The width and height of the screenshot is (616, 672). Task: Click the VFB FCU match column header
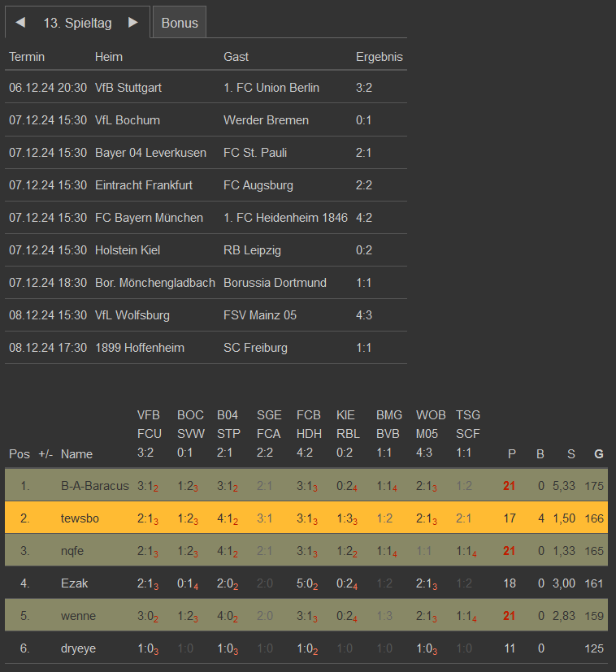coord(149,434)
